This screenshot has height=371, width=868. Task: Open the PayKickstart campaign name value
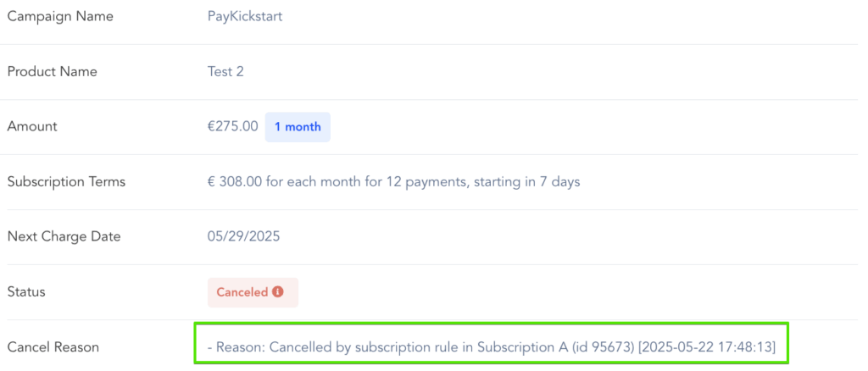(244, 17)
